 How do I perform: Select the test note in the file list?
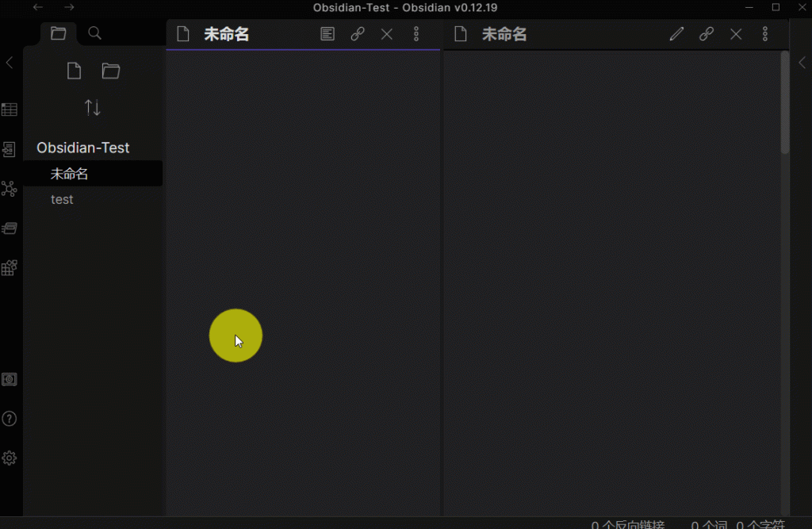93,200
